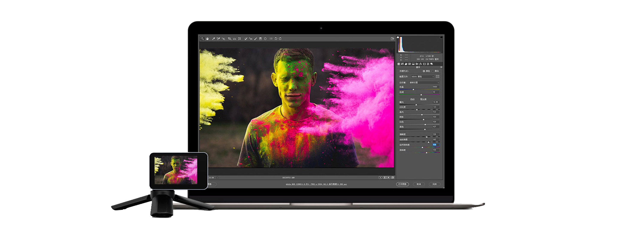Viewport: 644px width, 228px height.
Task: Toggle full screen mode icon
Action: pos(392,39)
